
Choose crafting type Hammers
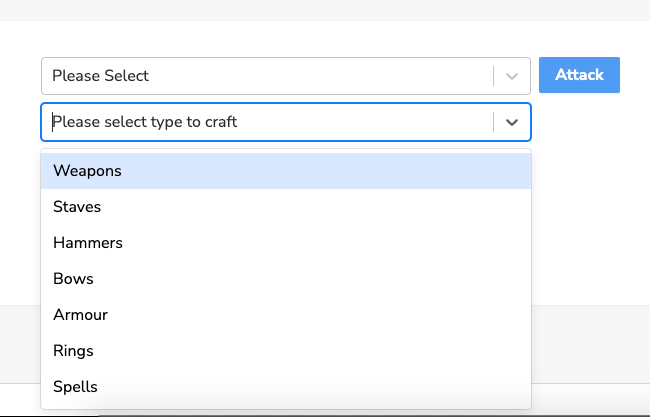coord(286,243)
